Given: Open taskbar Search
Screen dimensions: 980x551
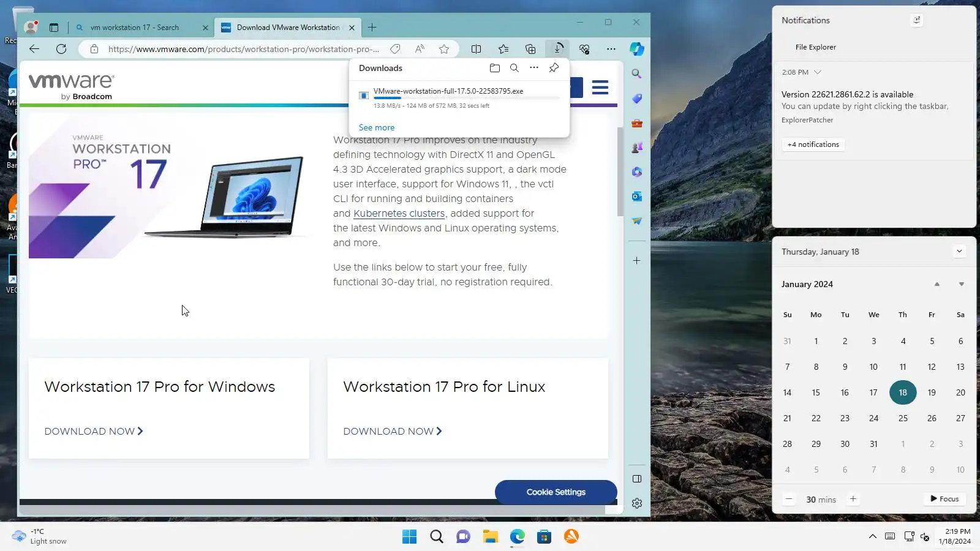Looking at the screenshot, I should [437, 537].
